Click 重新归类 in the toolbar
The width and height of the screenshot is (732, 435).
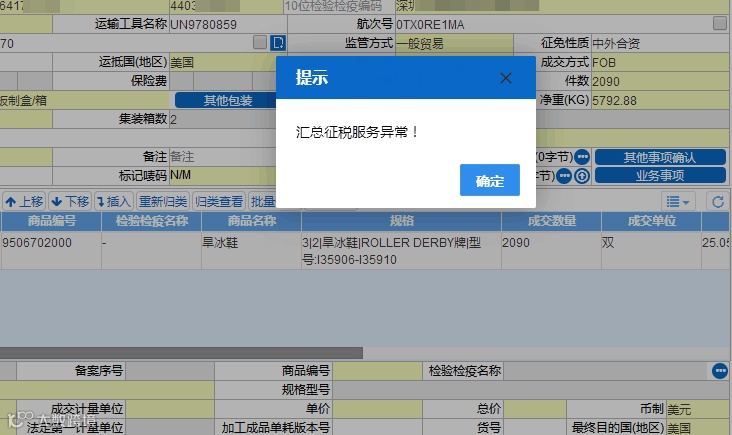[x=163, y=202]
